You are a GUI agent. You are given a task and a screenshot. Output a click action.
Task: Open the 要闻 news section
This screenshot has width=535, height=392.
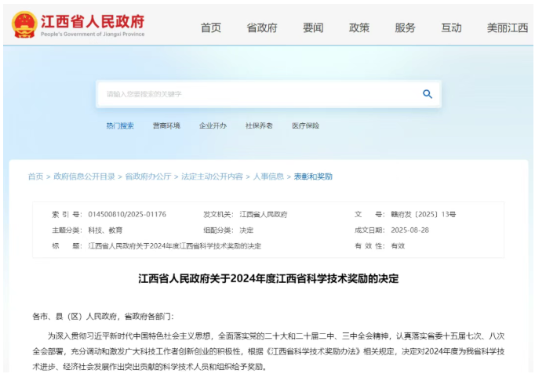(313, 27)
